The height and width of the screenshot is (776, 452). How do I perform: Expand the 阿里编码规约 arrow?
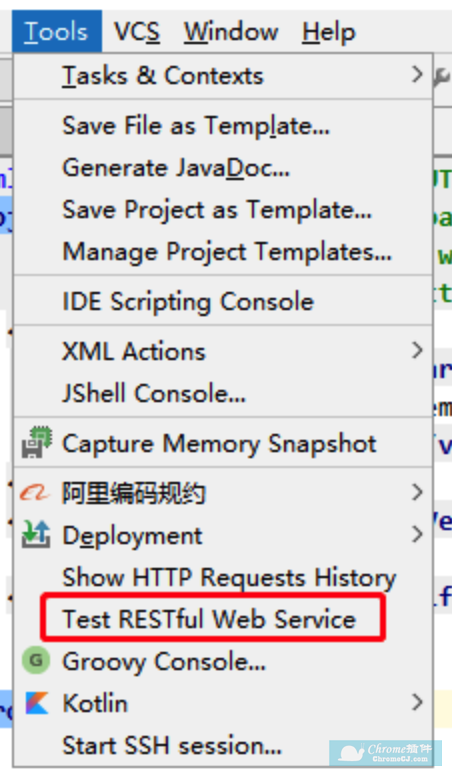[x=418, y=492]
